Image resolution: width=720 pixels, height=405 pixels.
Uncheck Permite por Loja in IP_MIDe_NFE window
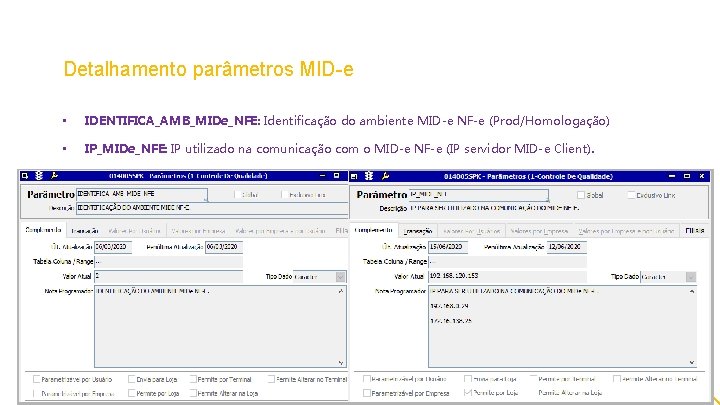[x=468, y=393]
